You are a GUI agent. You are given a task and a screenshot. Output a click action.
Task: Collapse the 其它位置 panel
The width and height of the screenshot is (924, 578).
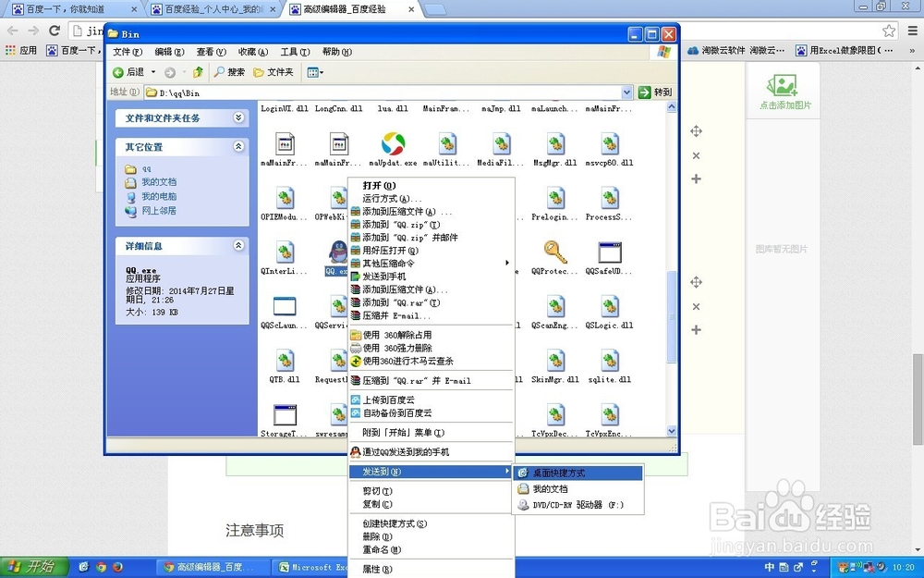coord(238,146)
